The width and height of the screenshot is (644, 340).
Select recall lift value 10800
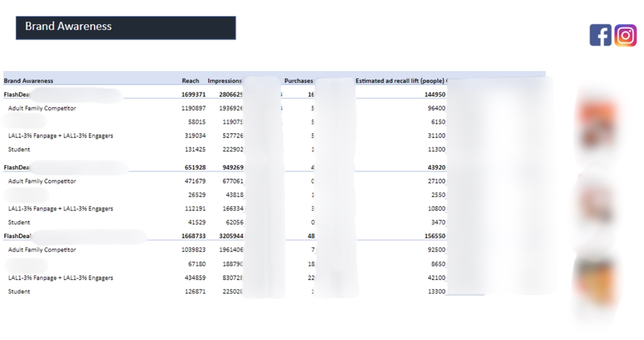point(437,209)
